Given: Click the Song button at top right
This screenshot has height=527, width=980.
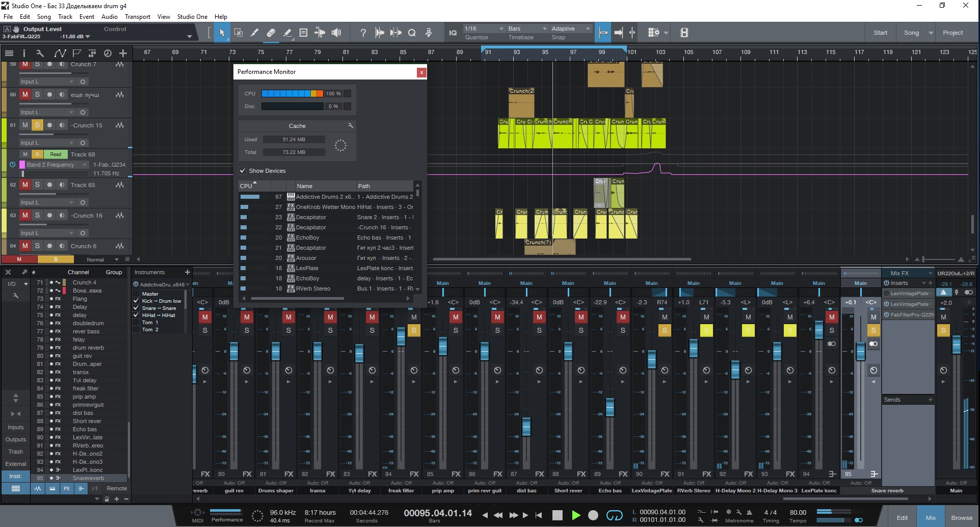Looking at the screenshot, I should tap(911, 33).
